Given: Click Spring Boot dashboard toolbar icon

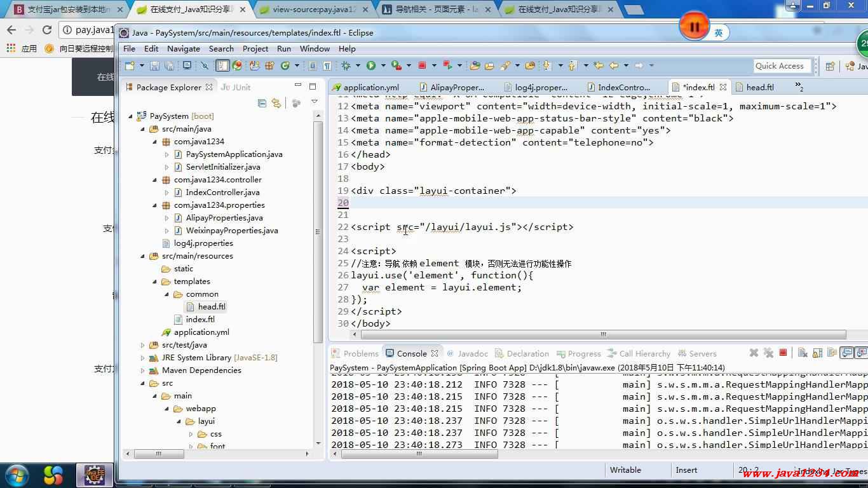Looking at the screenshot, I should [237, 65].
